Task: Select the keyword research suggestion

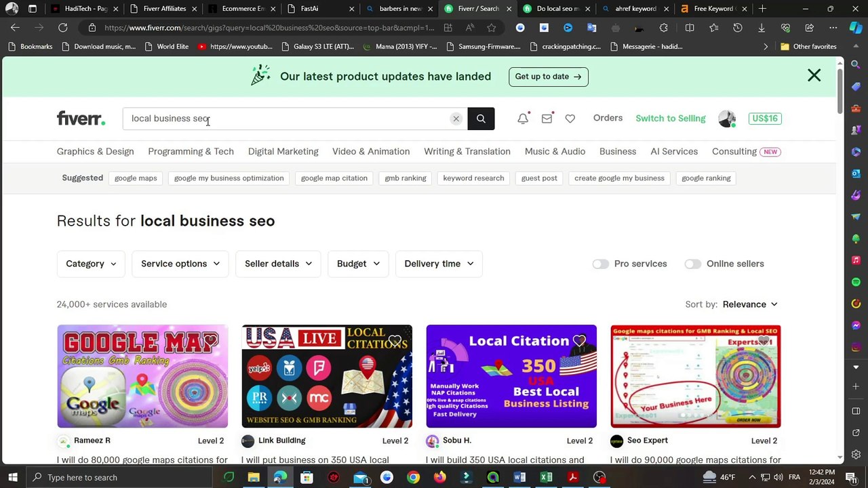Action: point(473,178)
